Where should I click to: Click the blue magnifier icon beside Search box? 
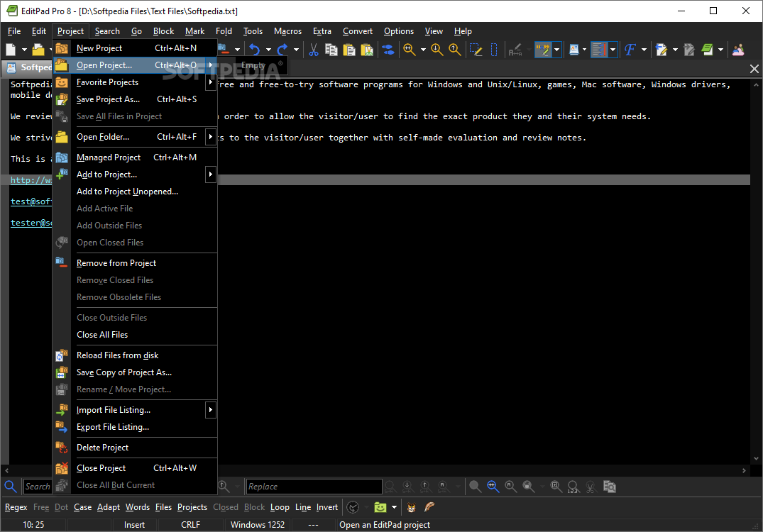coord(10,486)
